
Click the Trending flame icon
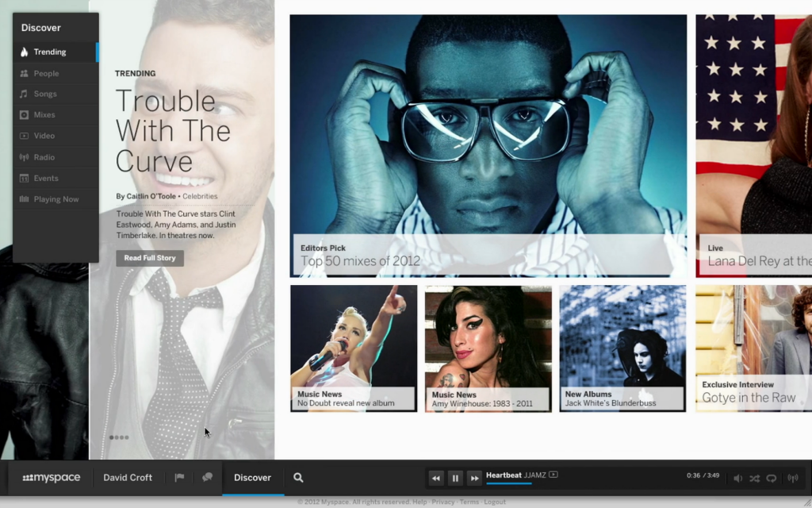click(x=24, y=52)
